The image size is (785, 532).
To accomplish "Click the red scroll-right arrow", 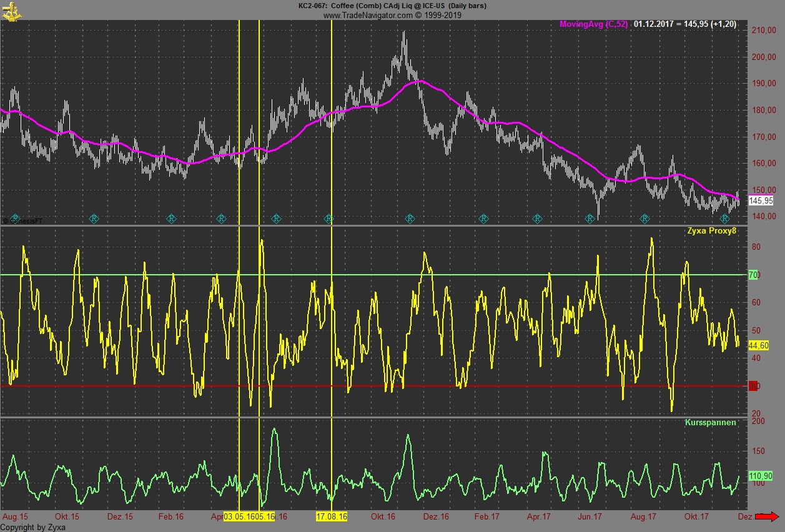I will [766, 516].
